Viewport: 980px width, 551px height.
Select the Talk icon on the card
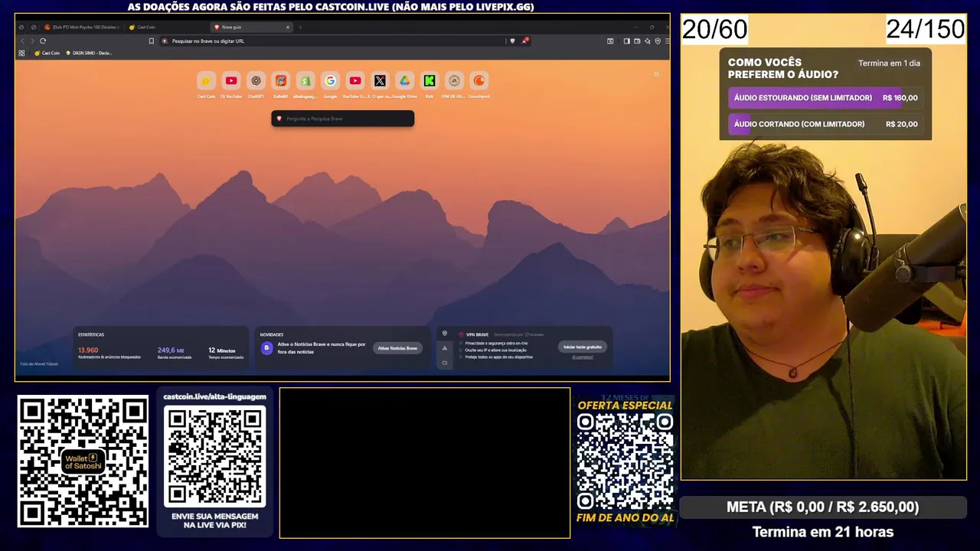[445, 363]
